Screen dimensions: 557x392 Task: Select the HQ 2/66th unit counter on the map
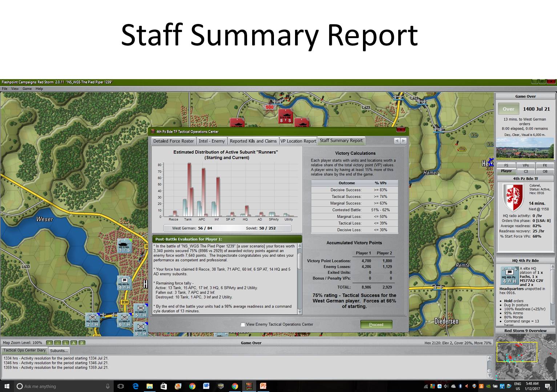point(92,320)
